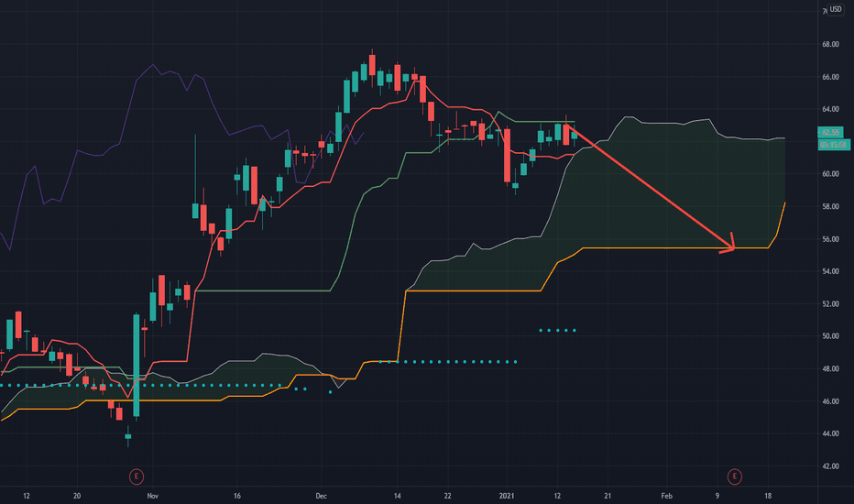This screenshot has width=854, height=504.
Task: Click the 44.00 price axis label
Action: pos(830,433)
